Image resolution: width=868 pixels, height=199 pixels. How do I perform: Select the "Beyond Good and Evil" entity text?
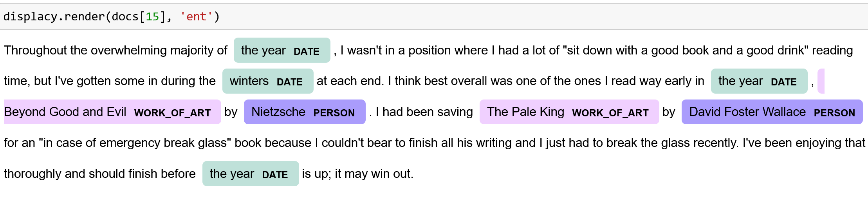coord(65,112)
